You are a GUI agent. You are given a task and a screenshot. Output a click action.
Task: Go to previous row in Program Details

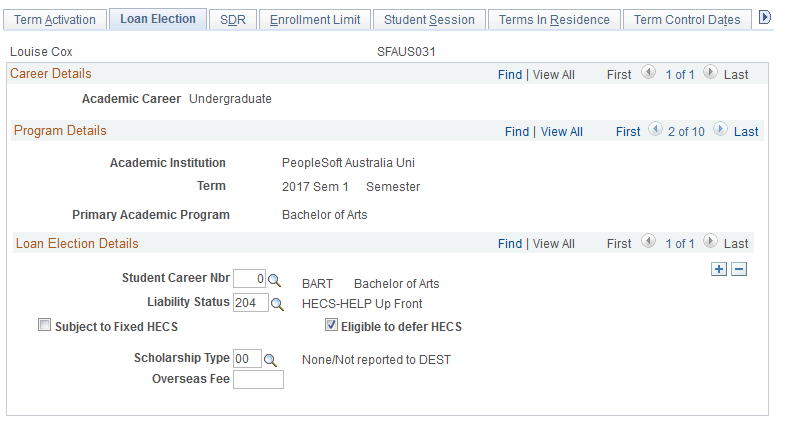tap(655, 130)
